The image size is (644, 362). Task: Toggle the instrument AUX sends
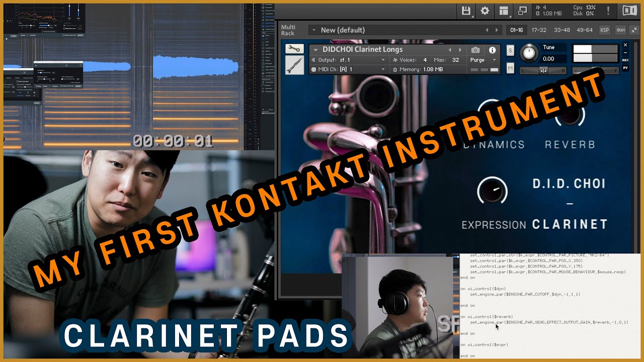coord(625,60)
